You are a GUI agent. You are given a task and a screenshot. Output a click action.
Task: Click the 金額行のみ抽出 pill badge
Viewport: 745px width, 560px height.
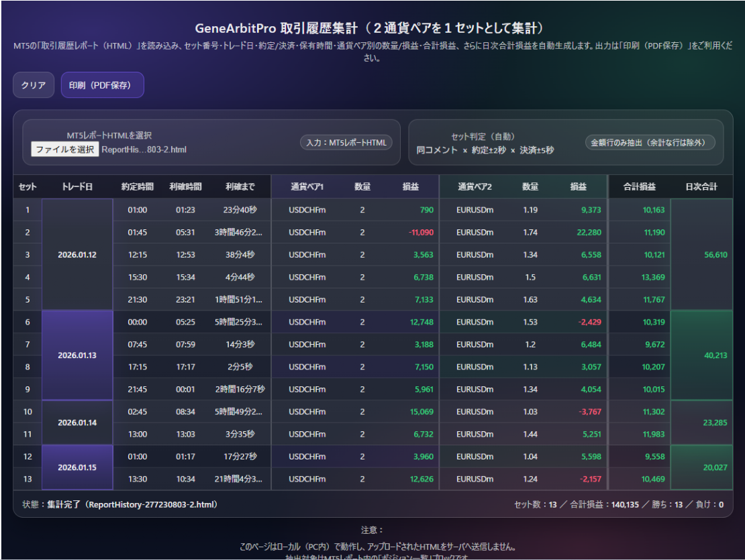[x=650, y=143]
